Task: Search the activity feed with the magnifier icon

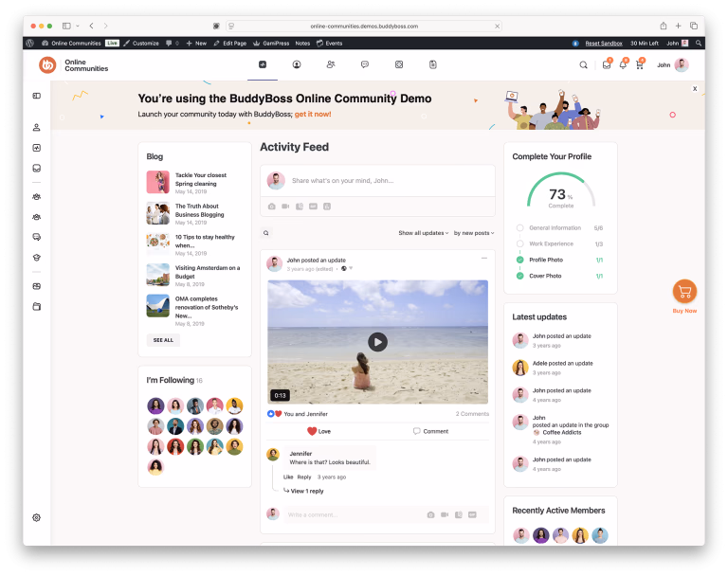Action: coord(266,233)
